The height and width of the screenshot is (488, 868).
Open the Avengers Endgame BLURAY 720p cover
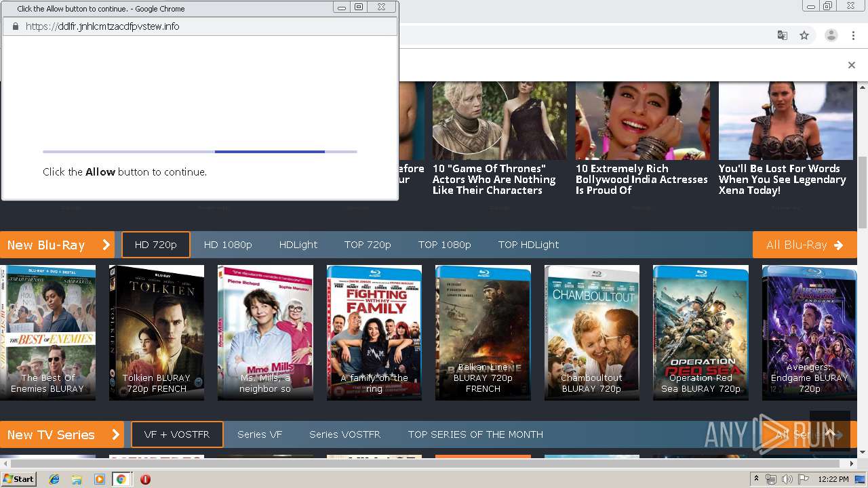coord(810,332)
